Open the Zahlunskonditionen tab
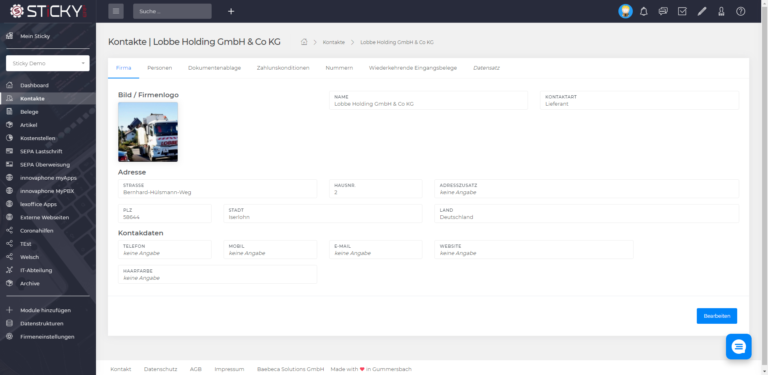Image resolution: width=768 pixels, height=375 pixels. pos(283,68)
